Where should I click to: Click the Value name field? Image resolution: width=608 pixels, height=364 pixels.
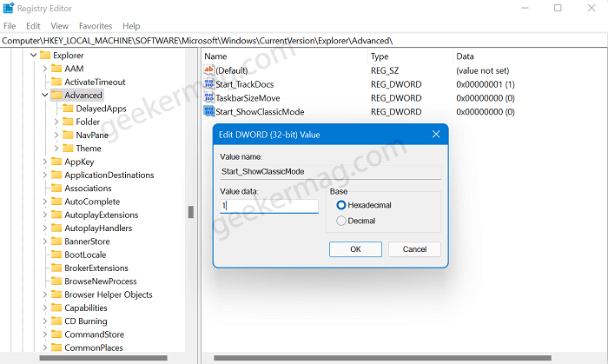coord(330,172)
